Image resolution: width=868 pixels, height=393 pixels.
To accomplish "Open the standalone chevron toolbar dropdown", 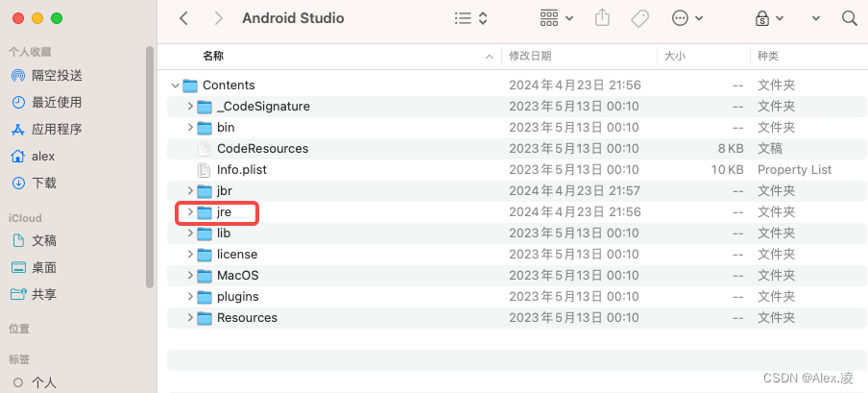I will tap(816, 18).
